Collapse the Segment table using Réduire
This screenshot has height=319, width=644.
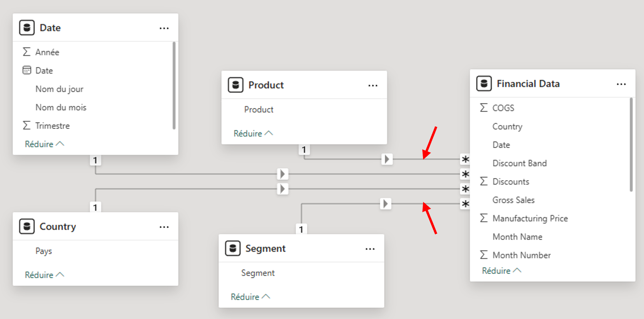click(250, 297)
